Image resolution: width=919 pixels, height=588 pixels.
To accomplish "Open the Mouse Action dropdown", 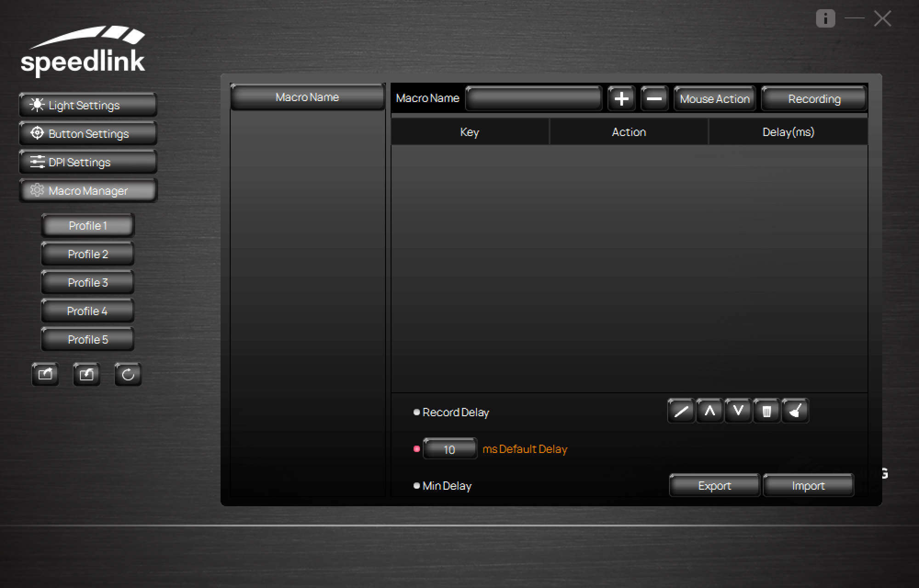I will tap(715, 98).
